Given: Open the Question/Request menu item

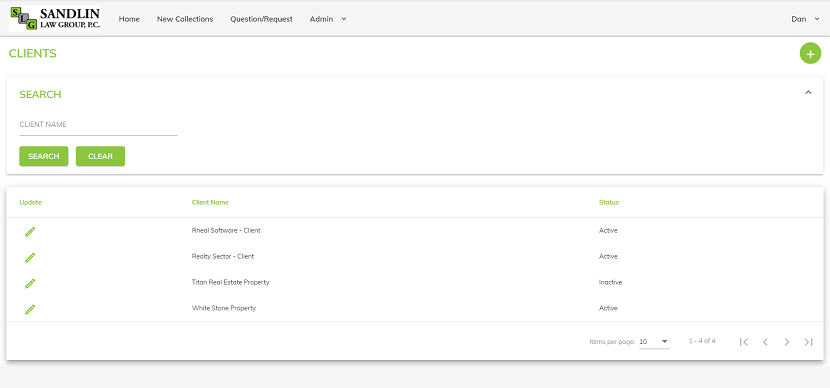Looking at the screenshot, I should tap(261, 19).
